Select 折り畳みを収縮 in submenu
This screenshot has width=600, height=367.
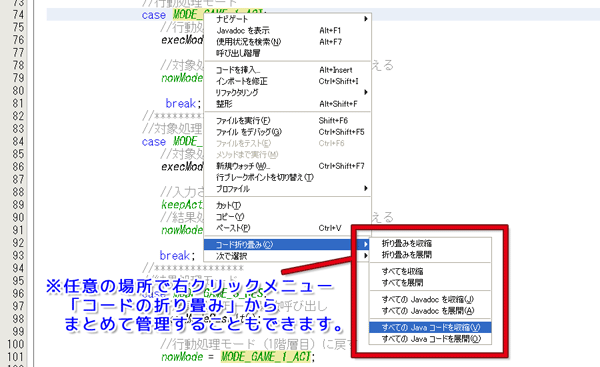[x=430, y=243]
